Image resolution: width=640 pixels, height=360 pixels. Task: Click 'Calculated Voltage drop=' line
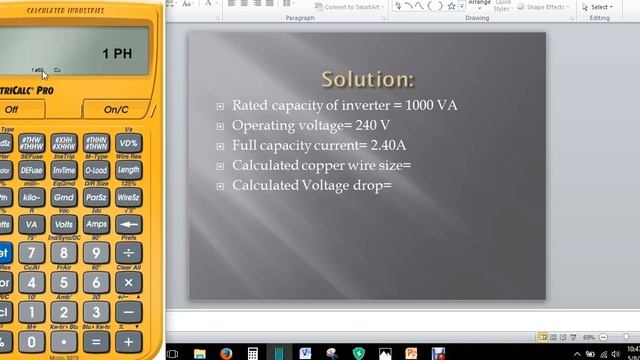[x=312, y=185]
